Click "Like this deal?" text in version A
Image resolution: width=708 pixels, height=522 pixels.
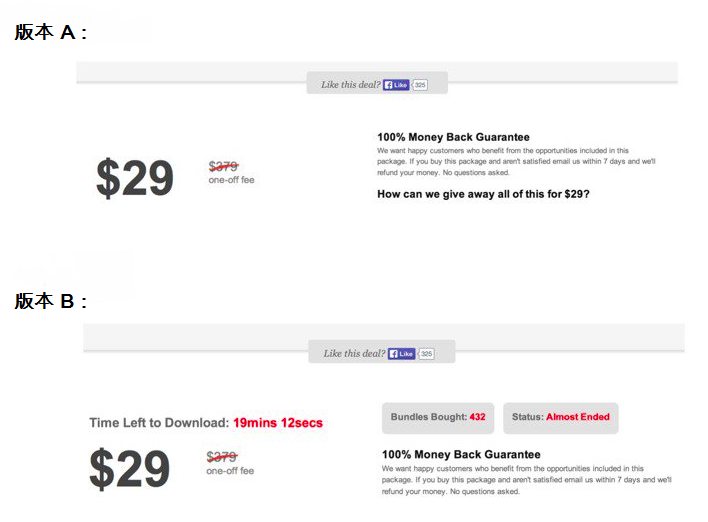pyautogui.click(x=350, y=85)
